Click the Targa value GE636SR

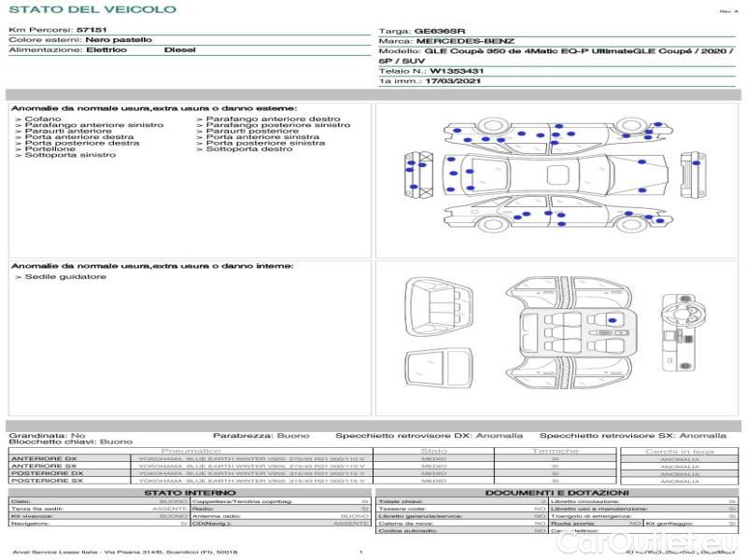[439, 31]
